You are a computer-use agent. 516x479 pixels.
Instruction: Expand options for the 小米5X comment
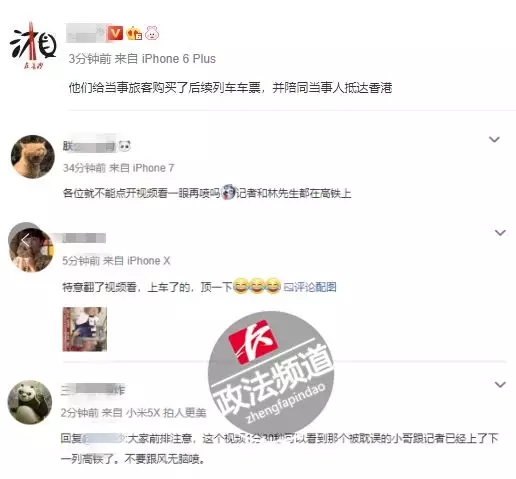[x=500, y=384]
